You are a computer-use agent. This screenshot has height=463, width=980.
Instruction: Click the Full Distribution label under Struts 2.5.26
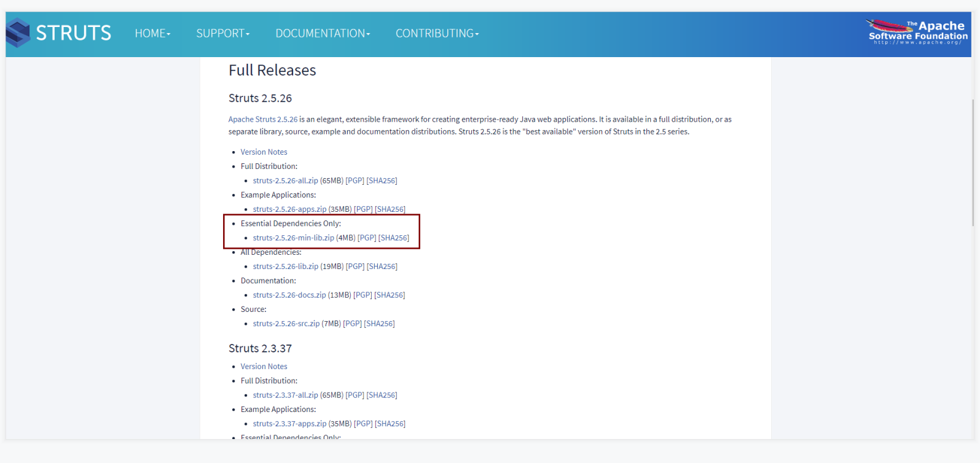click(269, 166)
